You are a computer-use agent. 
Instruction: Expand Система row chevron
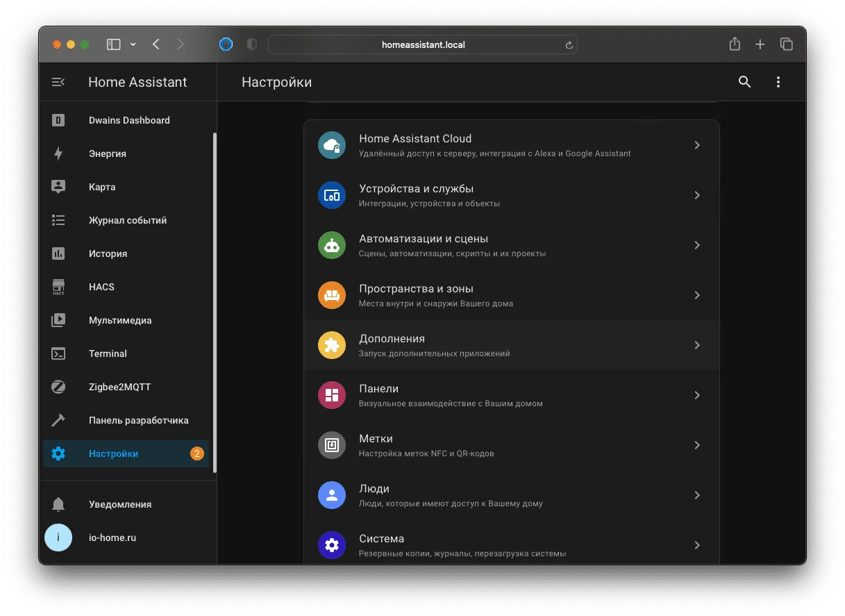tap(697, 545)
